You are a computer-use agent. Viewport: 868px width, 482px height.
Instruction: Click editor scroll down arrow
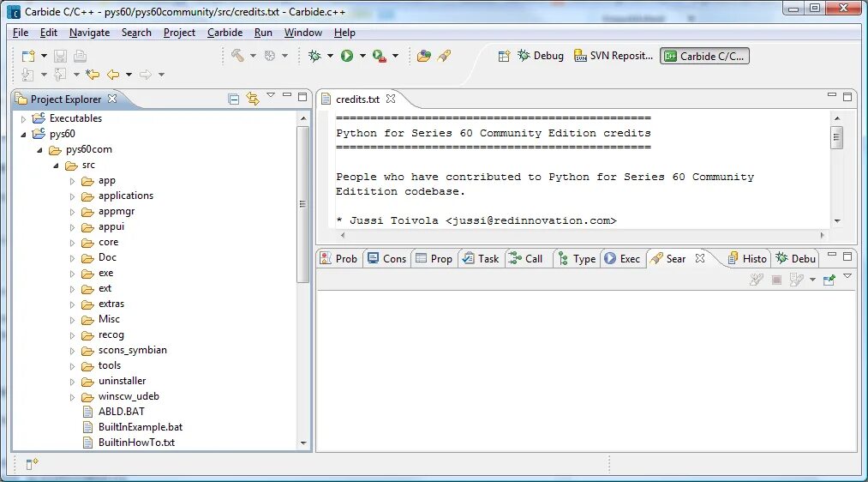click(837, 220)
